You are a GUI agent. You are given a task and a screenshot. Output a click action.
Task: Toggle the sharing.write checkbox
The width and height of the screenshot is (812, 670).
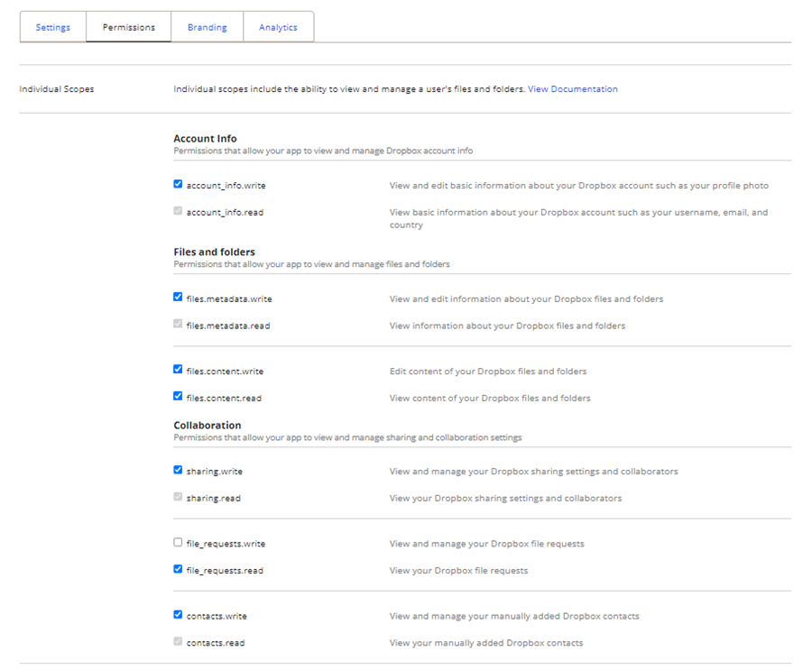[178, 470]
